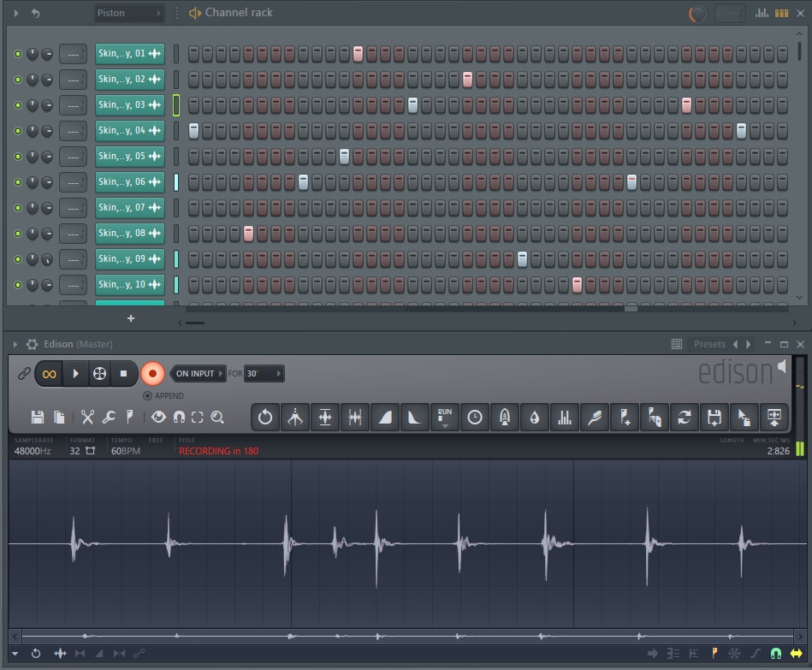812x670 pixels.
Task: Click the save (floppy disk) icon in Edison
Action: (x=38, y=418)
